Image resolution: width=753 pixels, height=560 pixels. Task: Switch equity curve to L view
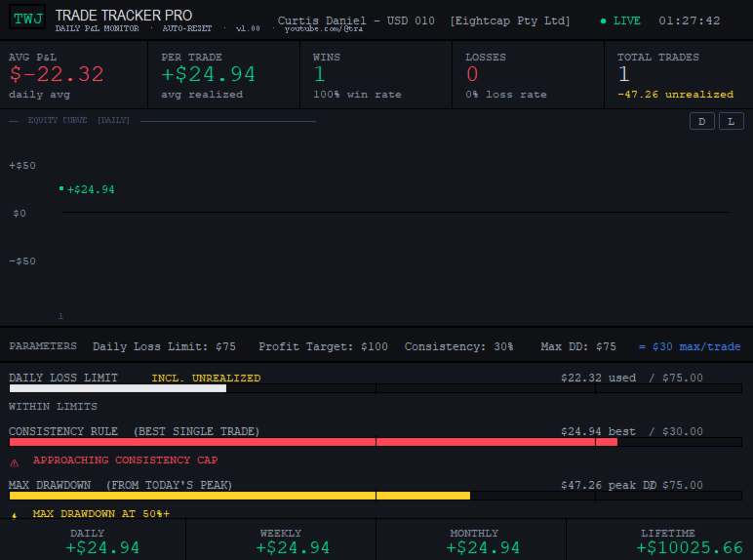tap(731, 122)
